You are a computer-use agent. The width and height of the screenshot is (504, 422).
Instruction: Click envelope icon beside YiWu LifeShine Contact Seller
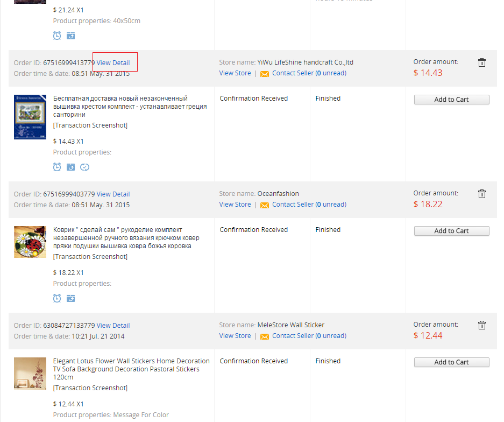coord(264,74)
